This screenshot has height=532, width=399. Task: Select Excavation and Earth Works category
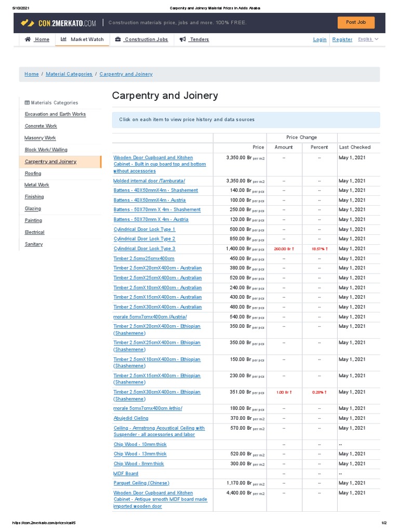[55, 114]
